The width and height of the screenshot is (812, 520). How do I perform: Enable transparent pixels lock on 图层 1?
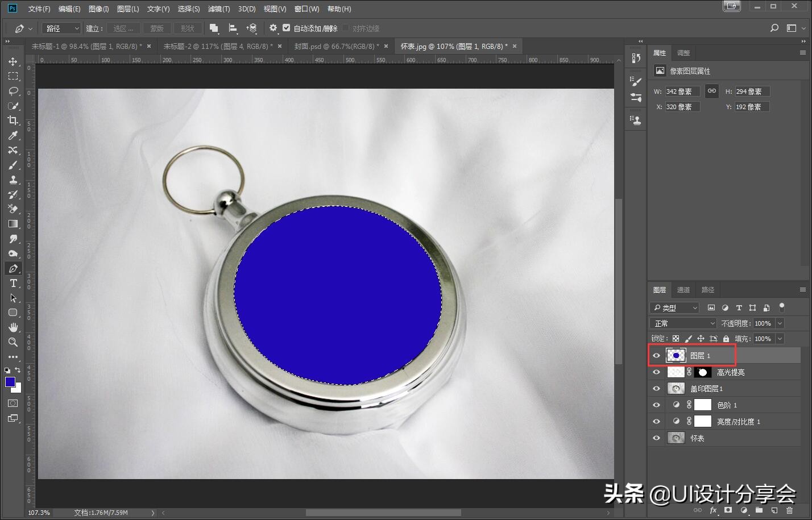click(x=676, y=338)
